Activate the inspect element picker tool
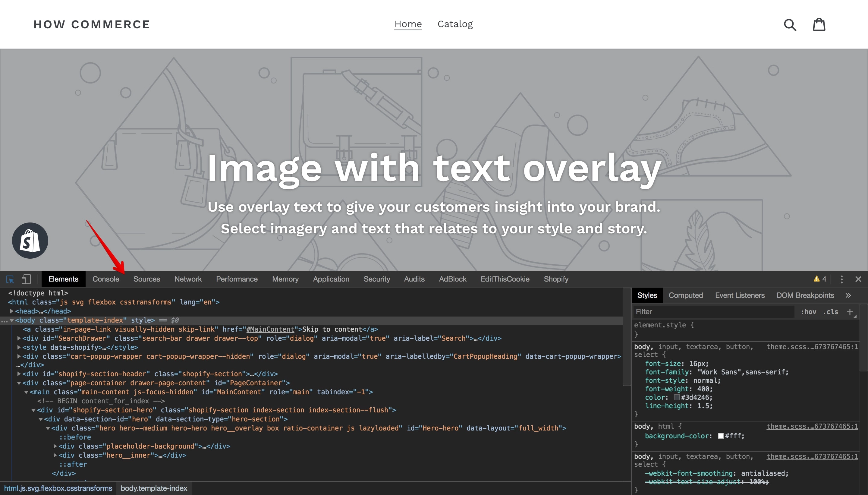This screenshot has width=868, height=495. point(10,279)
